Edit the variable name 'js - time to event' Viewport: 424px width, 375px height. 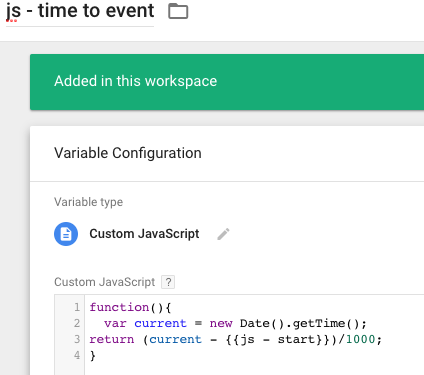(80, 11)
